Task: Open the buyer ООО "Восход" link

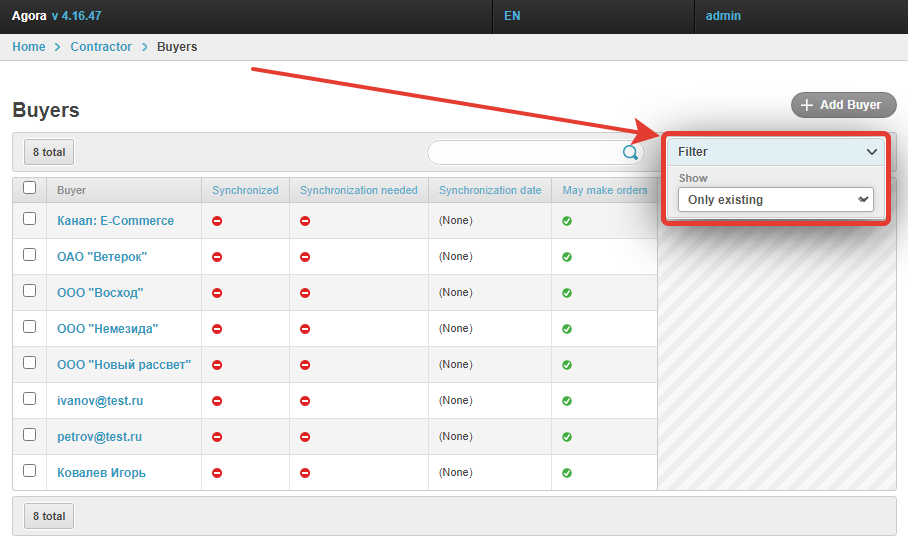Action: click(100, 293)
